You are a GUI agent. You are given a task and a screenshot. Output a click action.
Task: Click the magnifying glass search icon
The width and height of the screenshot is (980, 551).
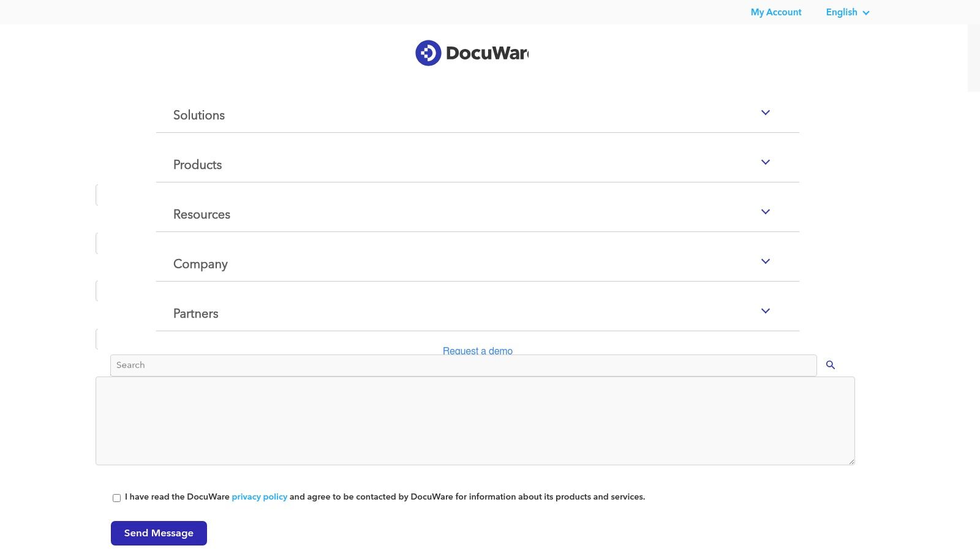click(x=831, y=365)
